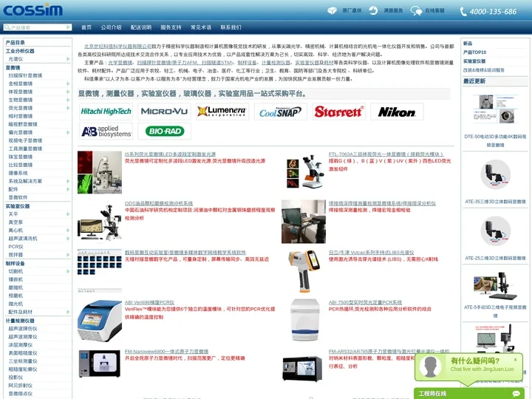Click the chat icon on the 工程师在线 bar

pos(516,394)
